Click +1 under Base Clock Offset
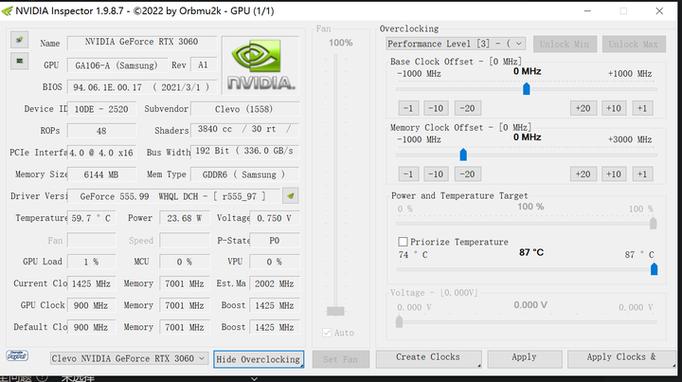This screenshot has height=382, width=682. point(642,108)
